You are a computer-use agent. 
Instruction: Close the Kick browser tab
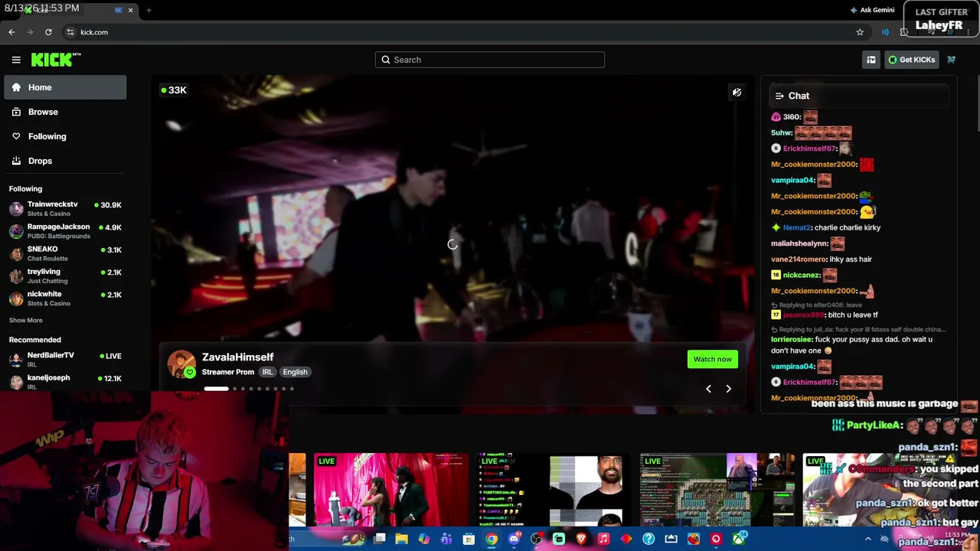coord(130,10)
